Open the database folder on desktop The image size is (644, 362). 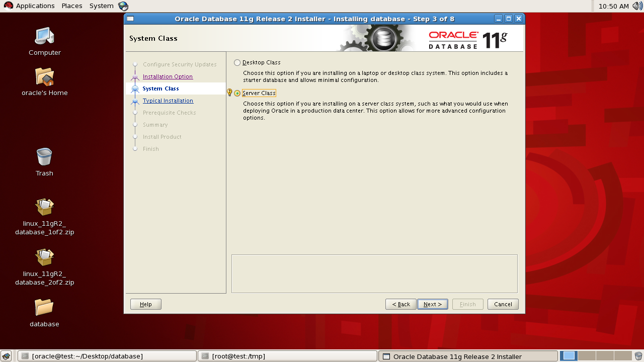pos(44,307)
